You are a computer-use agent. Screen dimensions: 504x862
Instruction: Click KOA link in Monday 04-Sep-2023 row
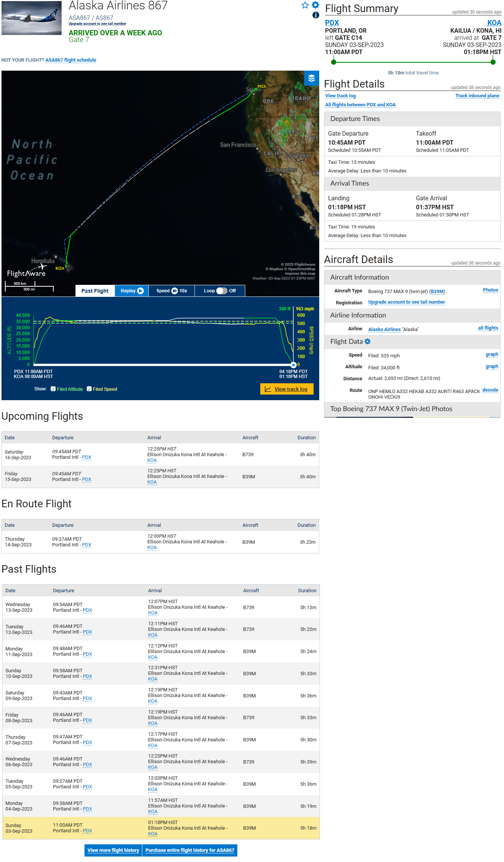tap(153, 812)
